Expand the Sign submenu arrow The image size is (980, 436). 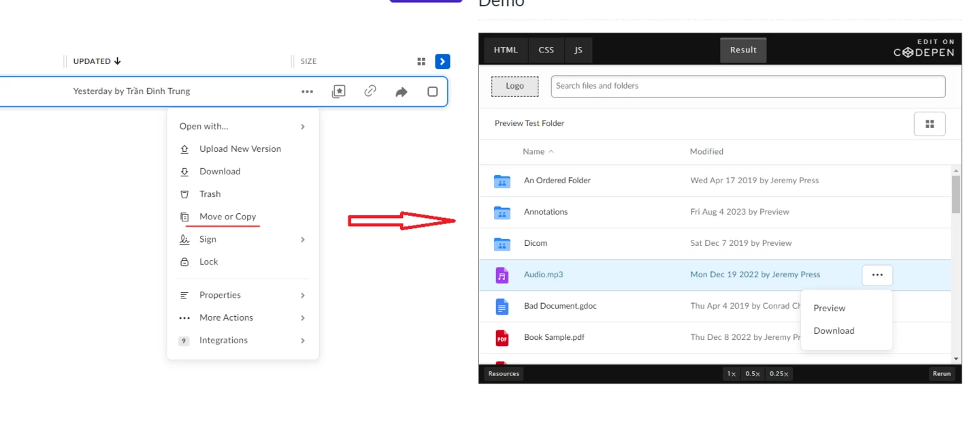coord(303,239)
